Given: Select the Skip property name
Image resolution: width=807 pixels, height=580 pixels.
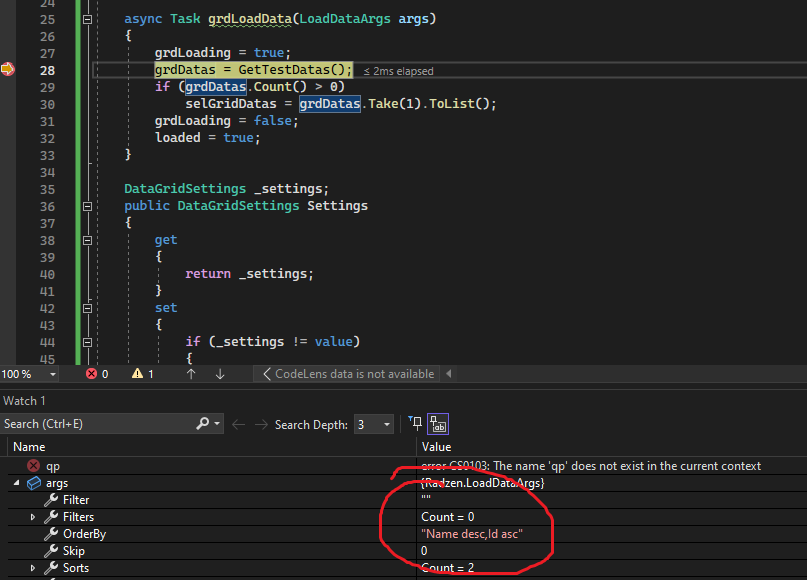Looking at the screenshot, I should (74, 551).
